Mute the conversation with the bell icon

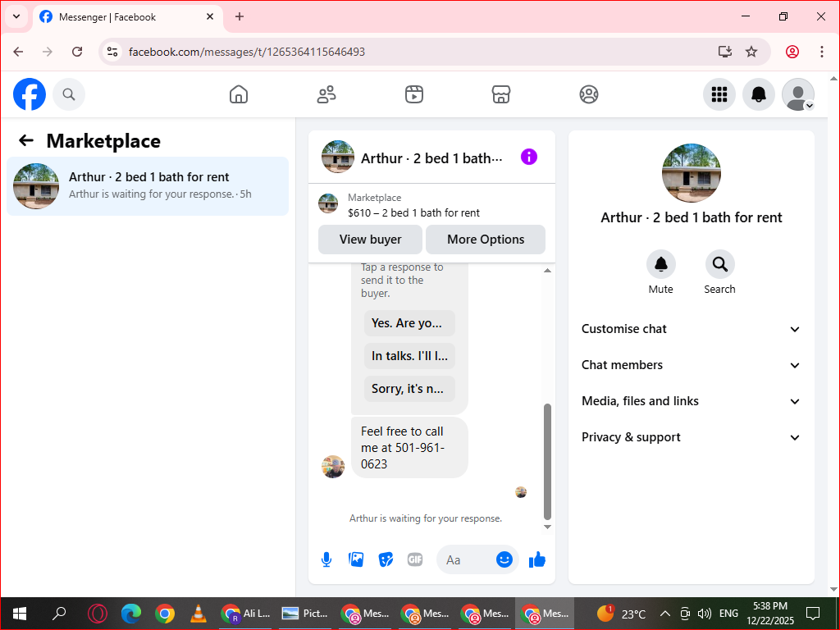tap(660, 264)
